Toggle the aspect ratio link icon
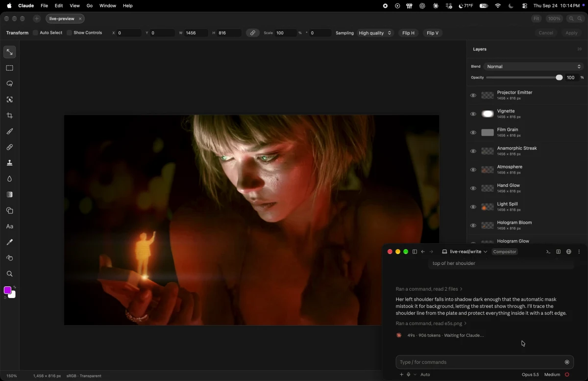 click(253, 33)
